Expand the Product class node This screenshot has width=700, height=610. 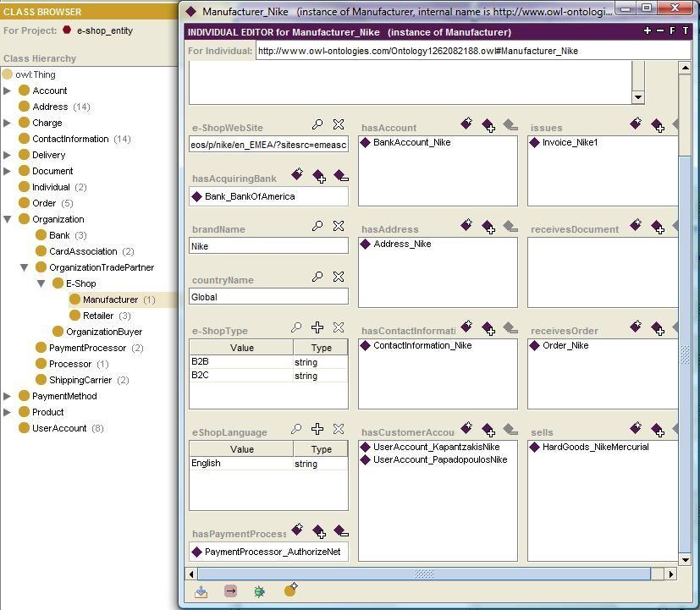[x=7, y=412]
